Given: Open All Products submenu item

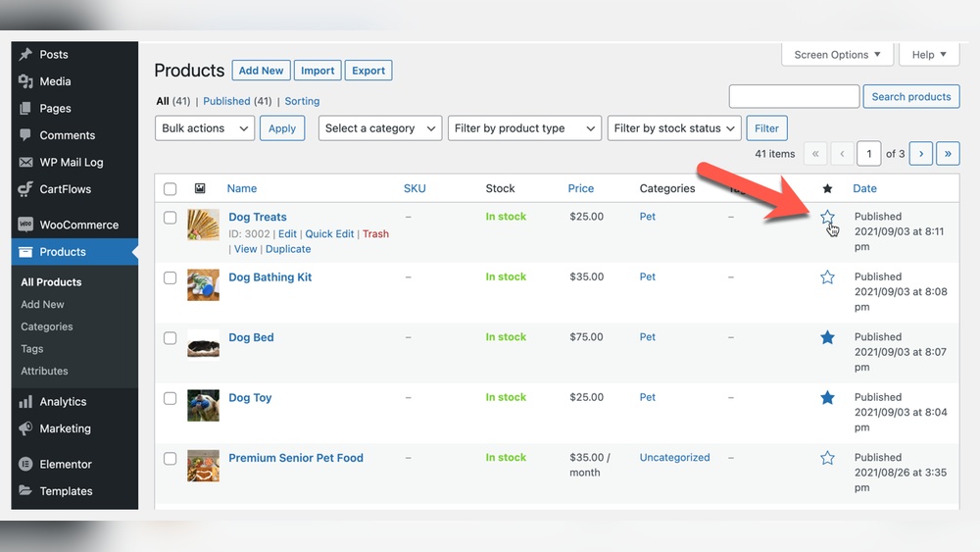Looking at the screenshot, I should click(51, 282).
